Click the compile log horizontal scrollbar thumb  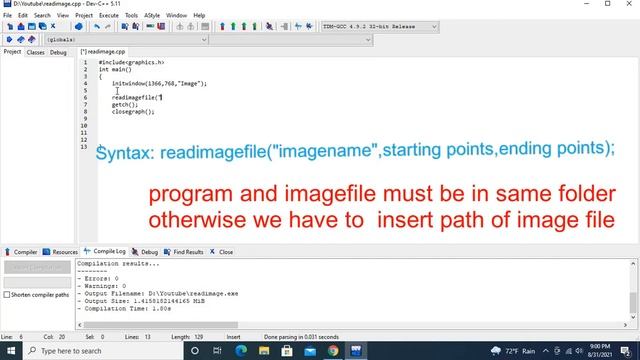[161, 325]
